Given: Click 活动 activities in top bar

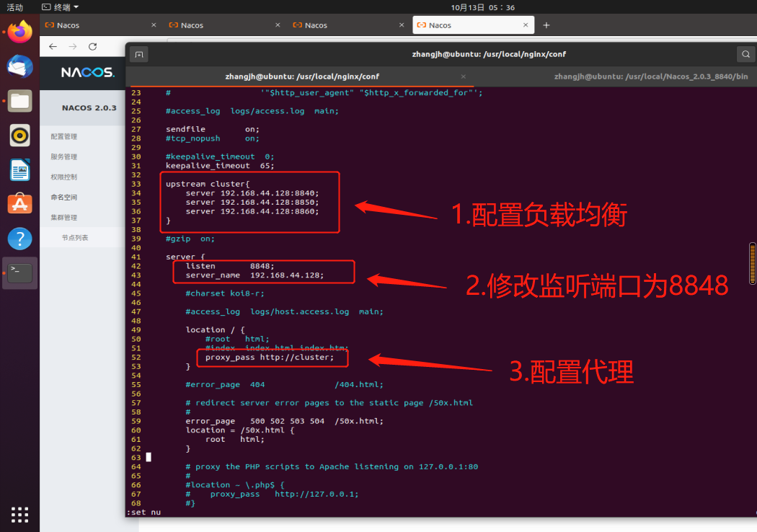Looking at the screenshot, I should pyautogui.click(x=14, y=7).
